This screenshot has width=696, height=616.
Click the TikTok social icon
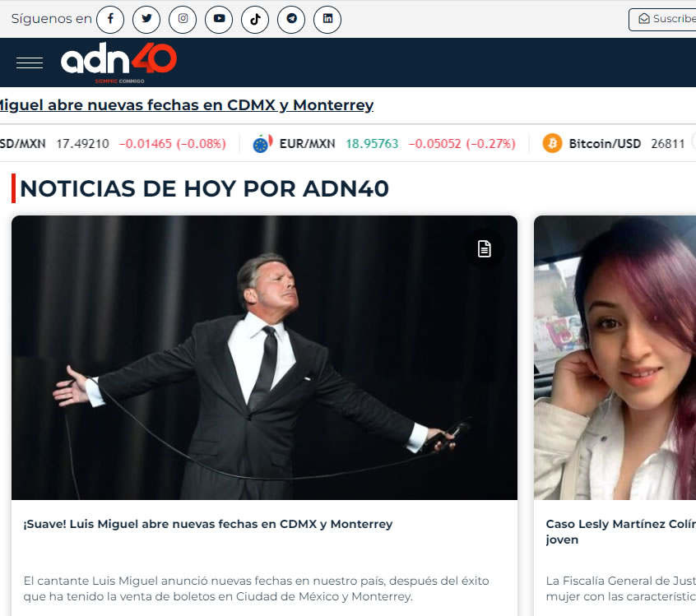255,19
